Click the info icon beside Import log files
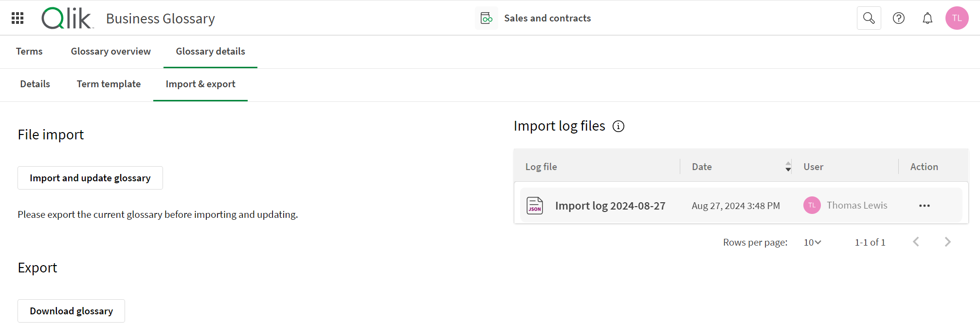The height and width of the screenshot is (327, 980). point(618,126)
